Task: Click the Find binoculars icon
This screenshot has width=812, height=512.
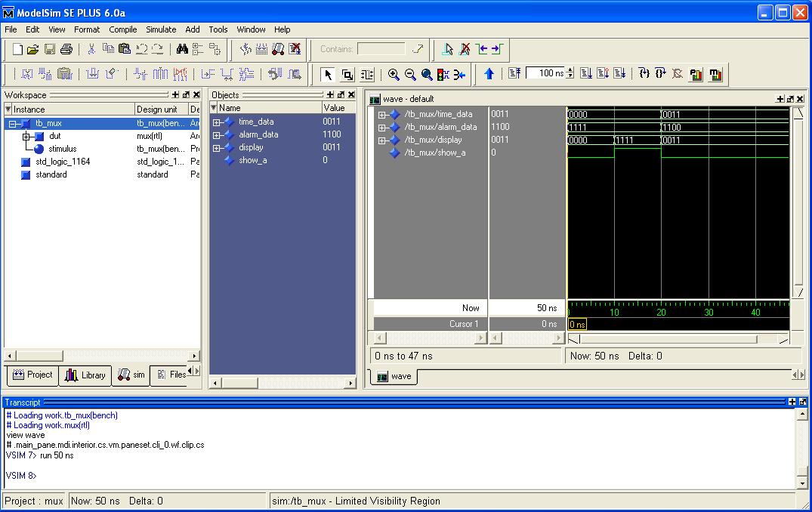Action: tap(182, 49)
